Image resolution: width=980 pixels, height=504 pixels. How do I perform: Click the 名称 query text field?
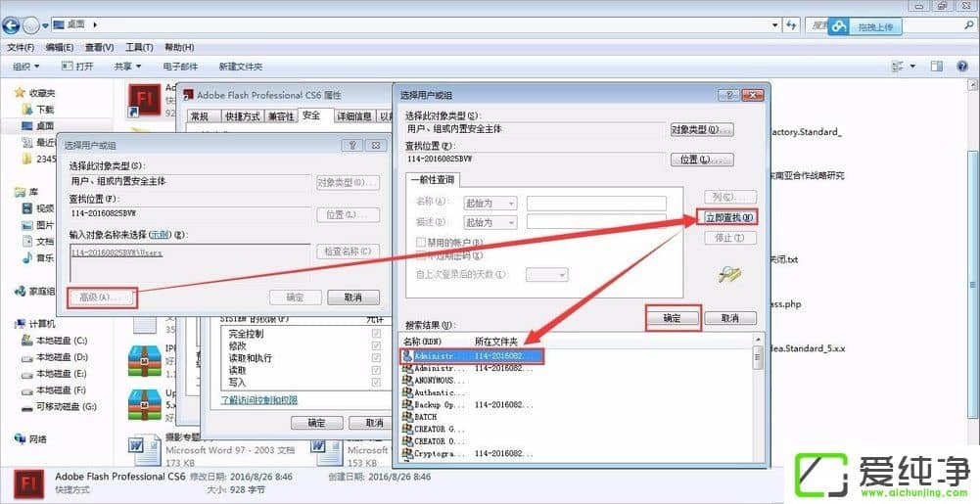[x=596, y=203]
